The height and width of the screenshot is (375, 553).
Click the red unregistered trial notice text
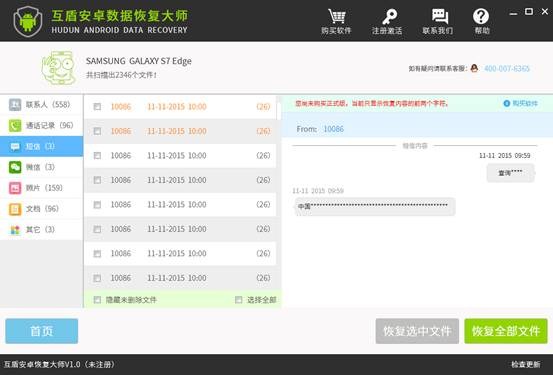pos(372,104)
